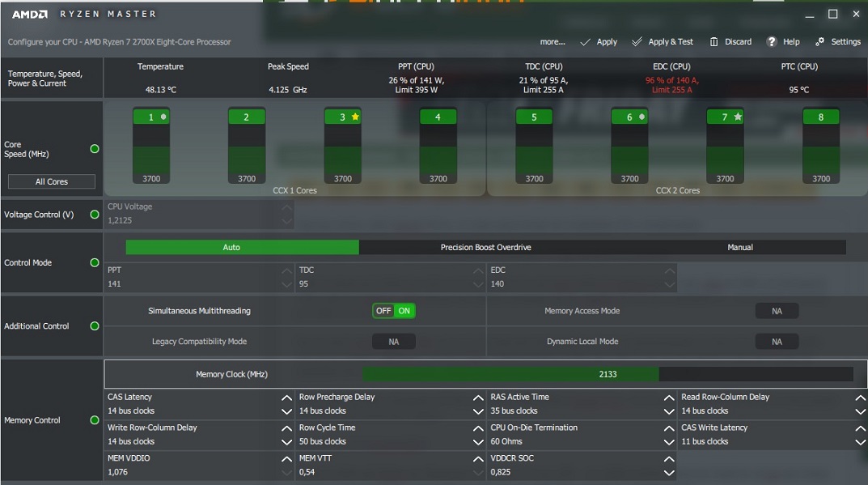Click the CAS Write Latency field
This screenshot has height=485, width=868.
[773, 435]
